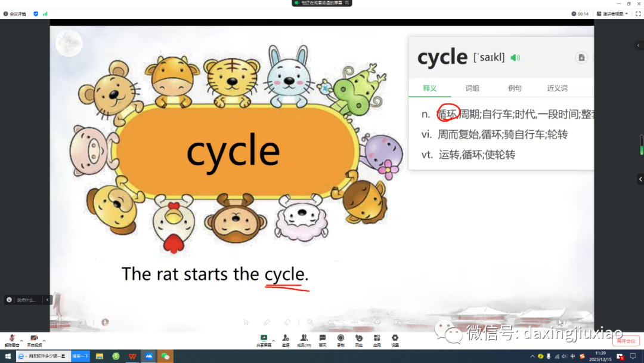The width and height of the screenshot is (644, 363).
Task: Open the 共享屏幕 share screen icon
Action: [264, 340]
